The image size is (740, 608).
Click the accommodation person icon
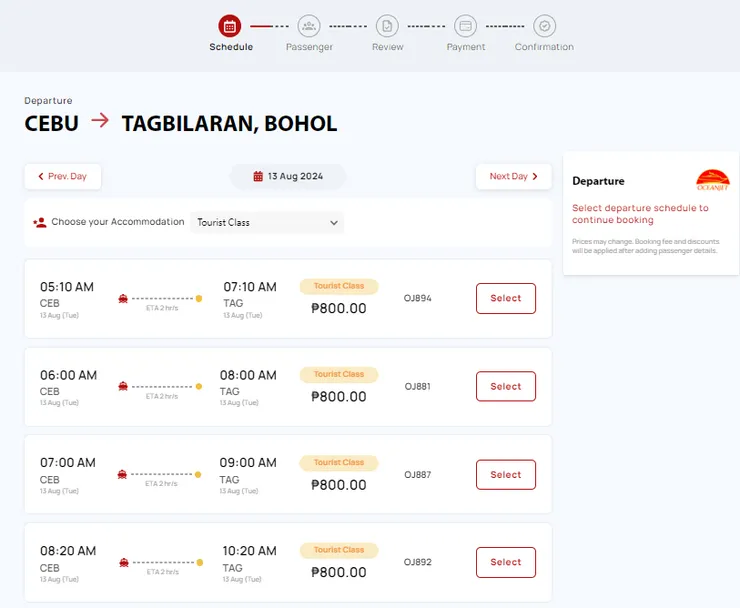tap(40, 222)
